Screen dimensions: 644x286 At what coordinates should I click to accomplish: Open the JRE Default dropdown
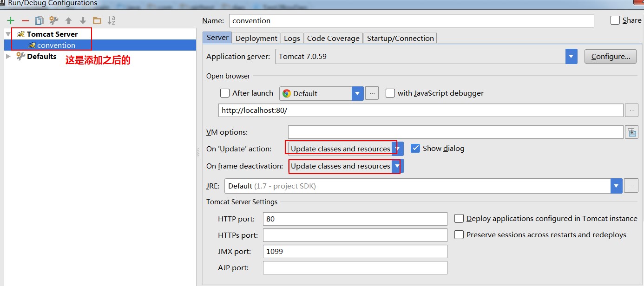pyautogui.click(x=423, y=186)
